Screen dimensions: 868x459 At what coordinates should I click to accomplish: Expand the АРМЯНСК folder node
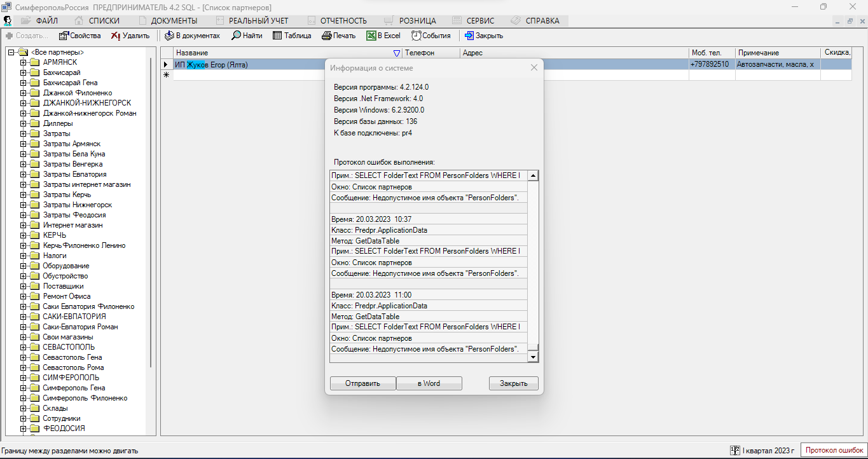[24, 62]
